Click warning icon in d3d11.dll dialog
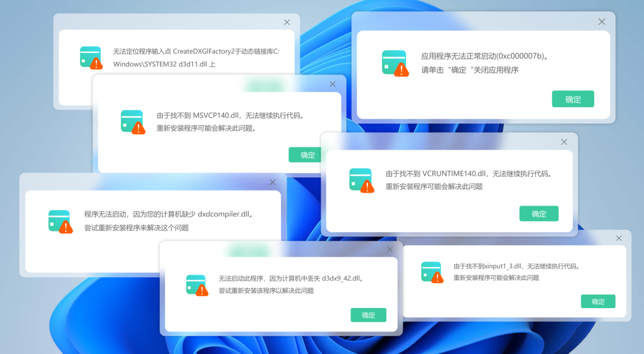644x354 pixels. (91, 57)
